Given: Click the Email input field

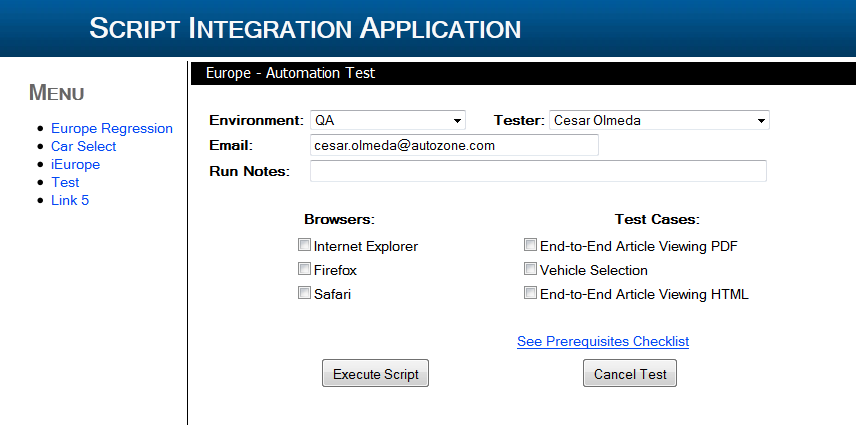Looking at the screenshot, I should (x=454, y=146).
